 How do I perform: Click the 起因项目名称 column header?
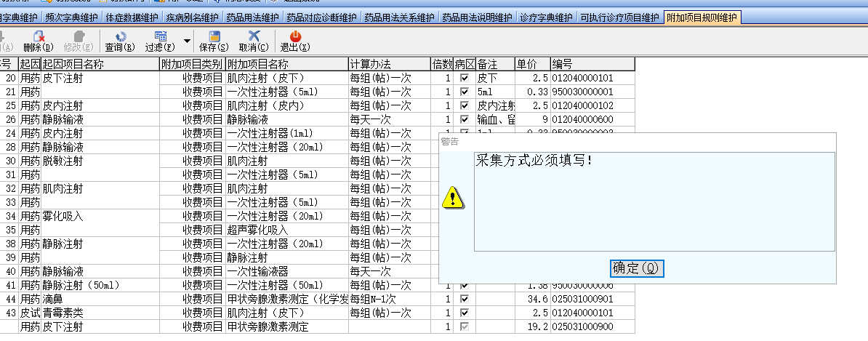click(x=100, y=64)
